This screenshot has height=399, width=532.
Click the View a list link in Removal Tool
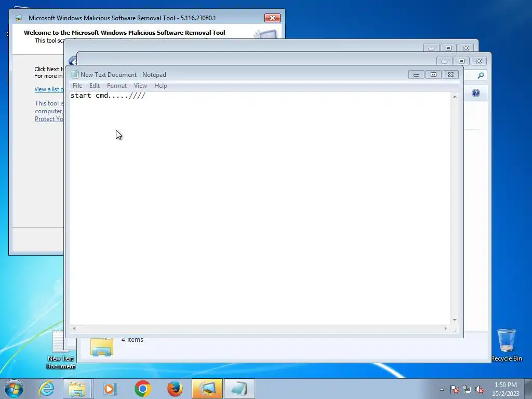point(49,89)
